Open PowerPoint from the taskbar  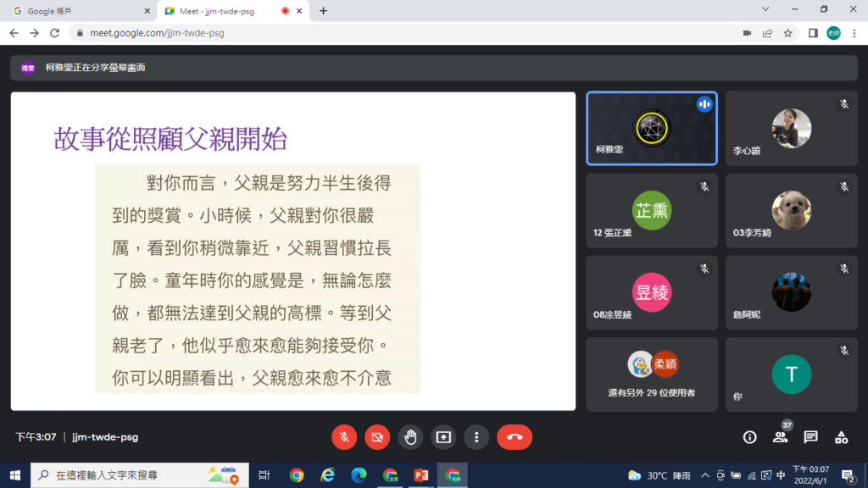(x=421, y=475)
